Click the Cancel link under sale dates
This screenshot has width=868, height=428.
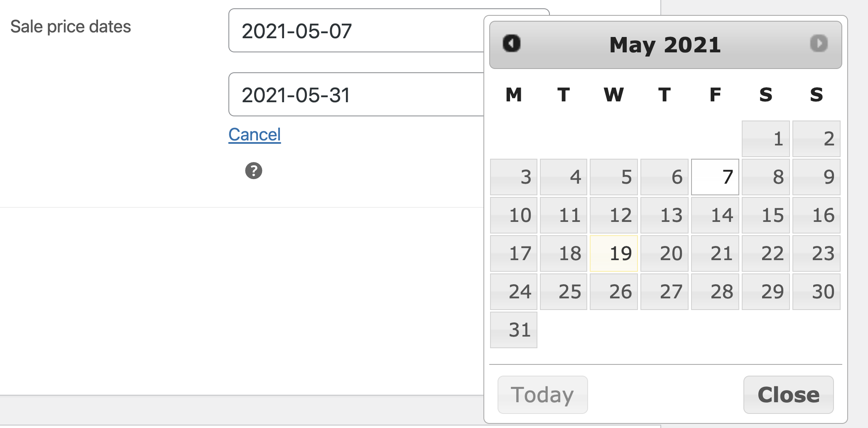click(255, 135)
